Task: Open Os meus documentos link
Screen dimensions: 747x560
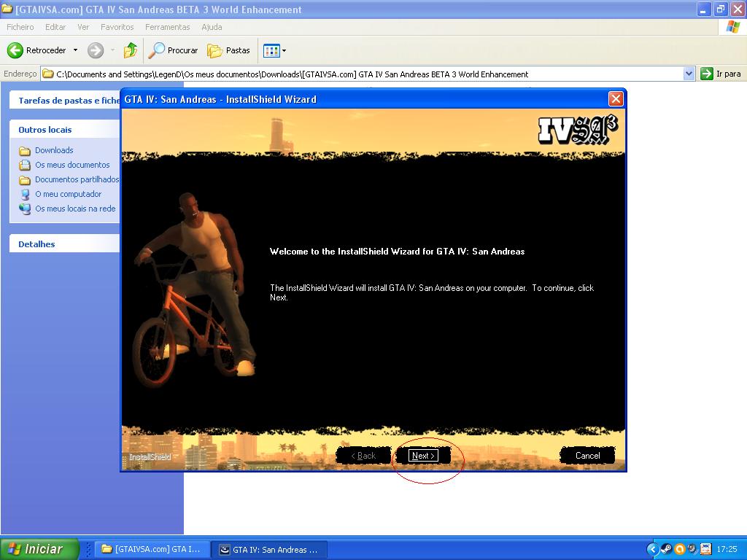Action: (x=72, y=165)
